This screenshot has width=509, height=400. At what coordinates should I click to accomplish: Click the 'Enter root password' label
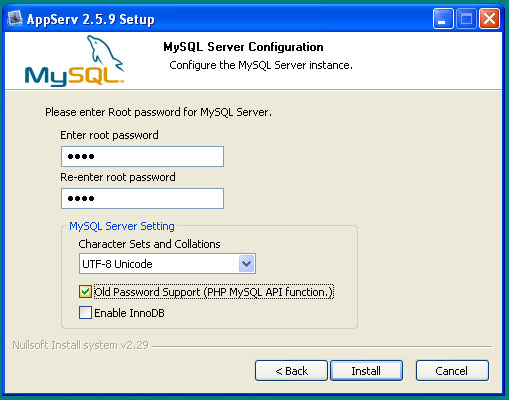[x=109, y=135]
